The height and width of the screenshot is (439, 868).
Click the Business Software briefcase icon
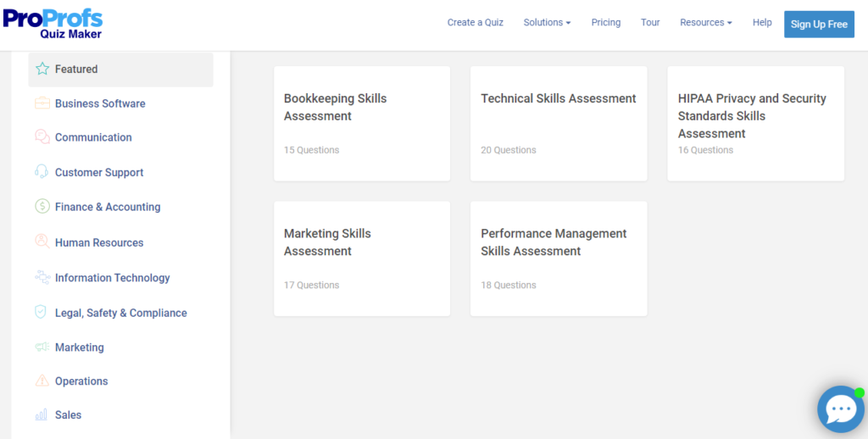pyautogui.click(x=42, y=103)
